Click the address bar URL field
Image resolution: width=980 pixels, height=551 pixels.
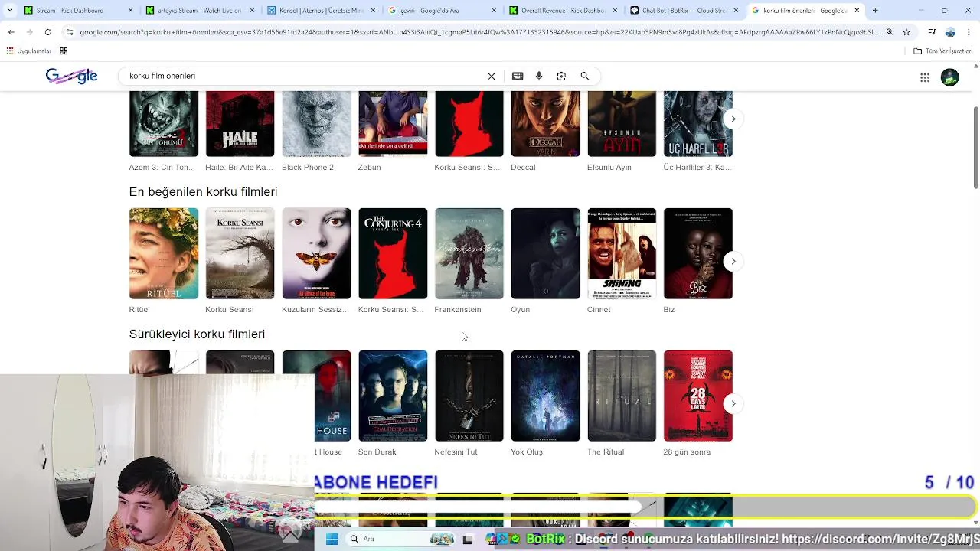[479, 32]
